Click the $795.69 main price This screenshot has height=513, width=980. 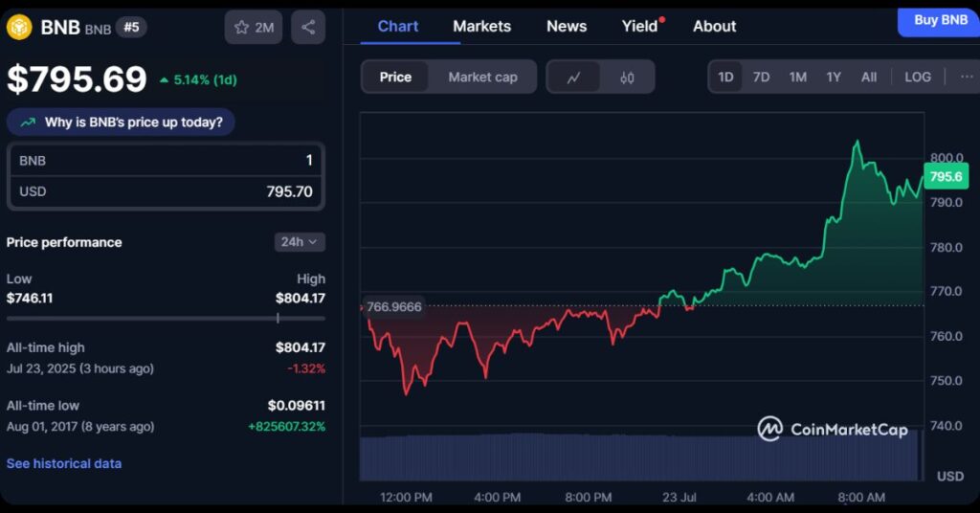point(77,79)
